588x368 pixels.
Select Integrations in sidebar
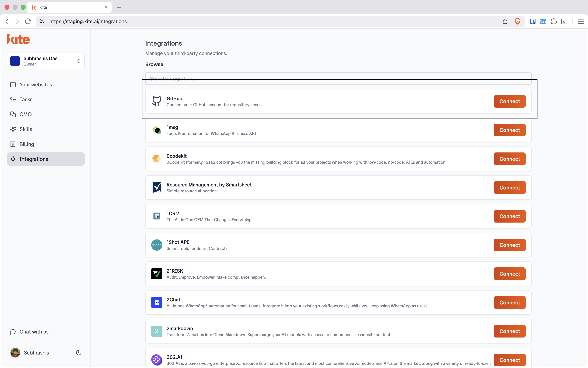pyautogui.click(x=46, y=159)
